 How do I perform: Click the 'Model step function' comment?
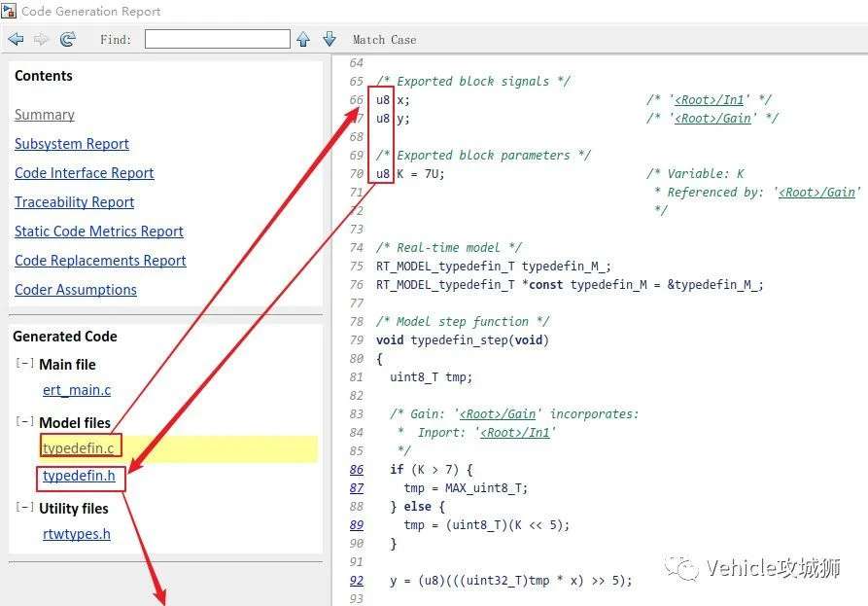(463, 322)
